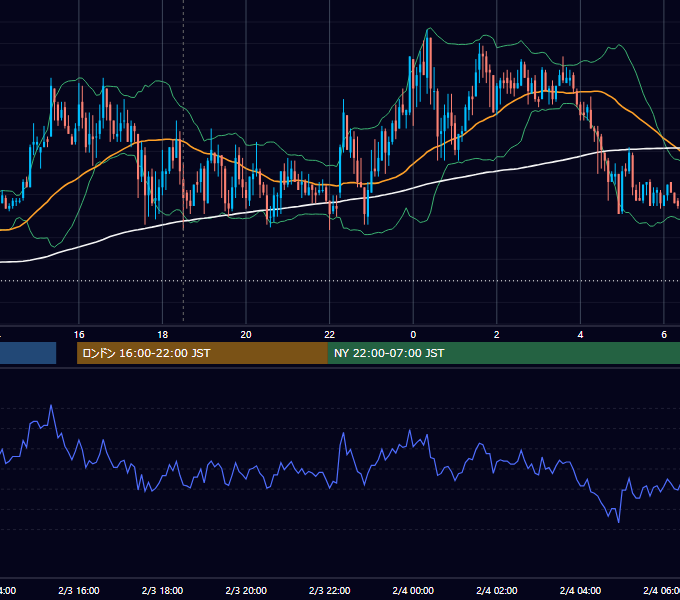Click the 22 hour label on price chart axis
Viewport: 680px width, 600px height.
[330, 335]
